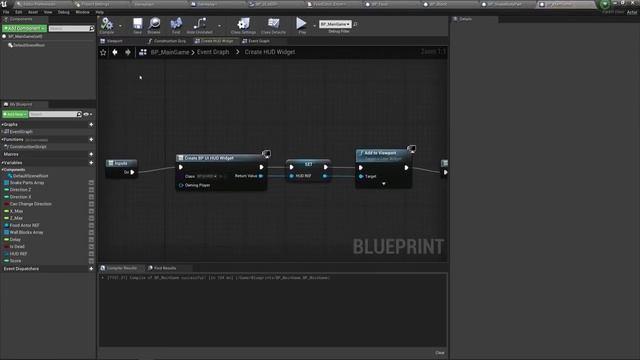Click the Browse toolbar icon
The width and height of the screenshot is (640, 360).
pyautogui.click(x=154, y=24)
